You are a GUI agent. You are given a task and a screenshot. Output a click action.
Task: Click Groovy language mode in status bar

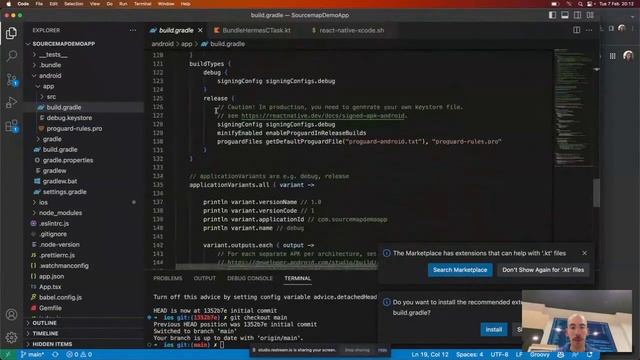tap(540, 354)
